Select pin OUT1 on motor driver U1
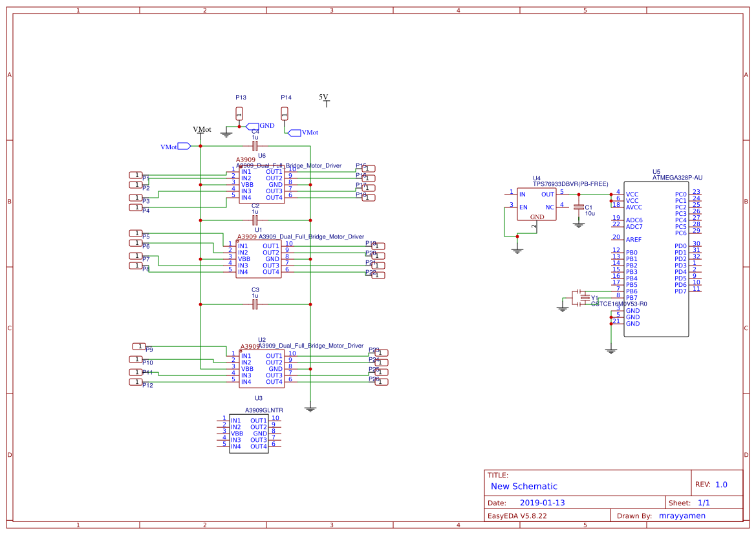 [x=272, y=246]
